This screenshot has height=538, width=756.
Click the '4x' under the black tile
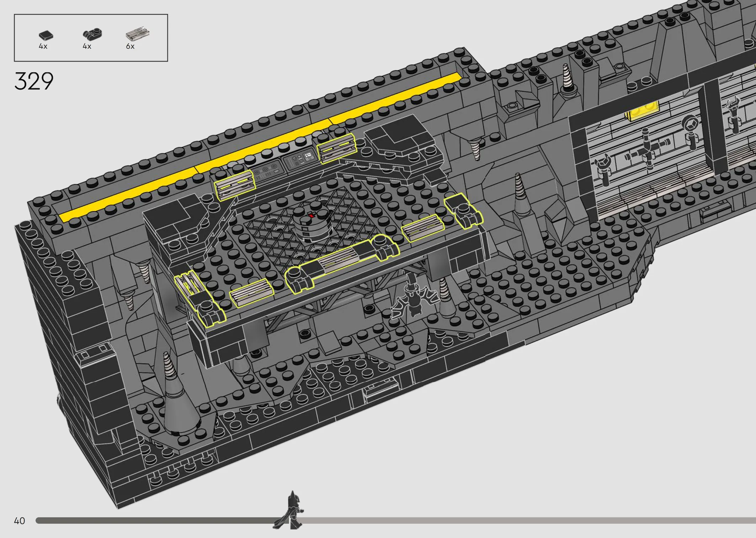pos(43,46)
